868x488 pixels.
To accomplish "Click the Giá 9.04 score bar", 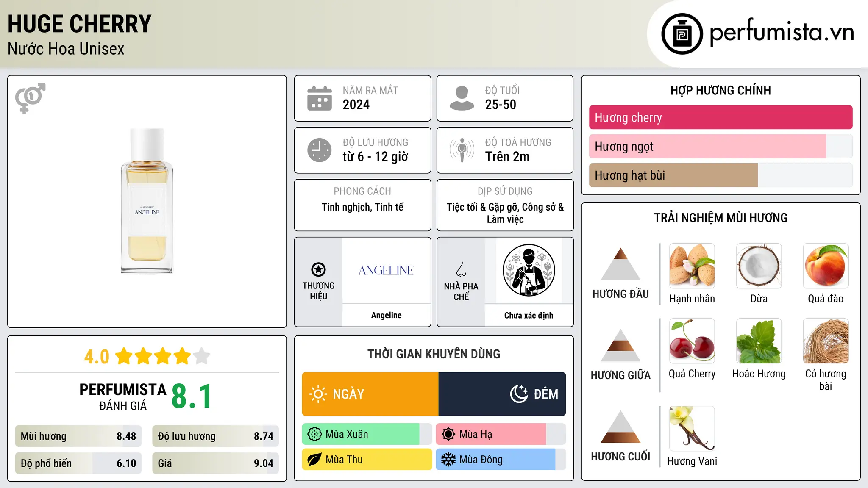I will coord(216,463).
